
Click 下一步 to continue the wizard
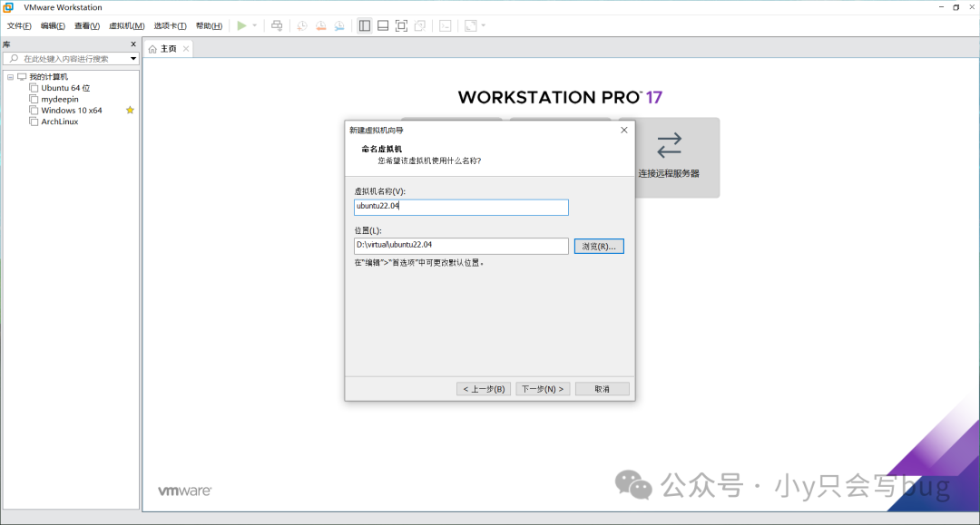pyautogui.click(x=542, y=388)
